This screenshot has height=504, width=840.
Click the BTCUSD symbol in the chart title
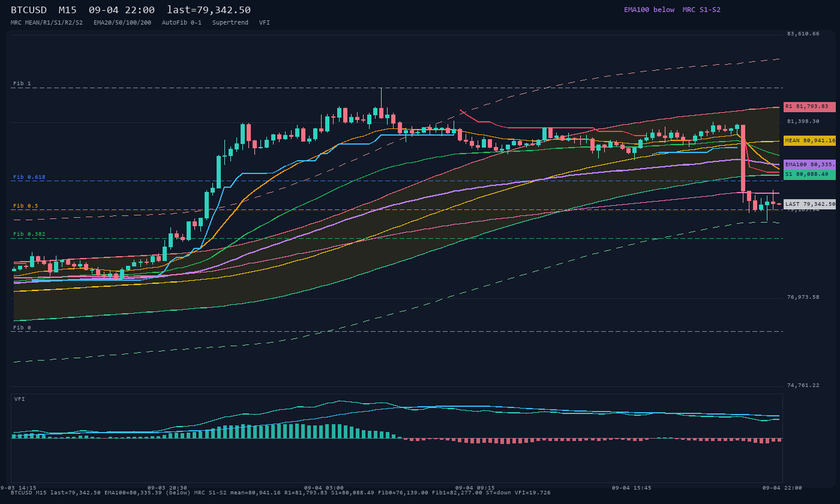[x=29, y=10]
